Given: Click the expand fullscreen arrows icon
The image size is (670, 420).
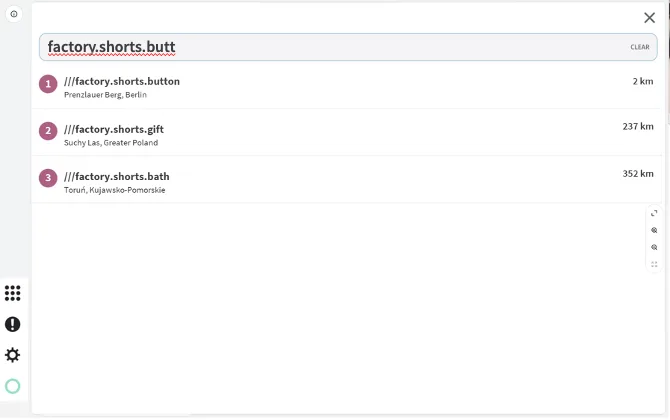Looking at the screenshot, I should (x=654, y=213).
